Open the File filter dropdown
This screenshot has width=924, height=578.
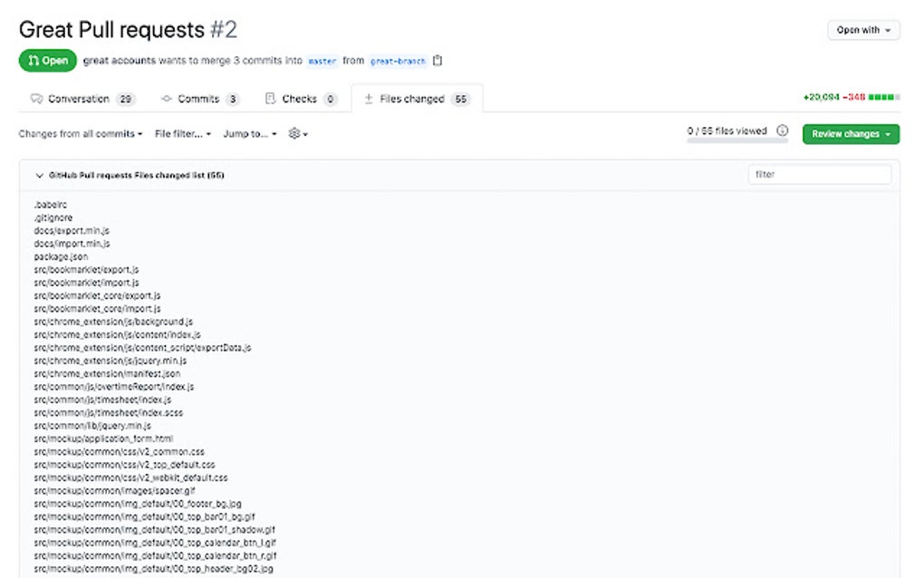pos(183,134)
